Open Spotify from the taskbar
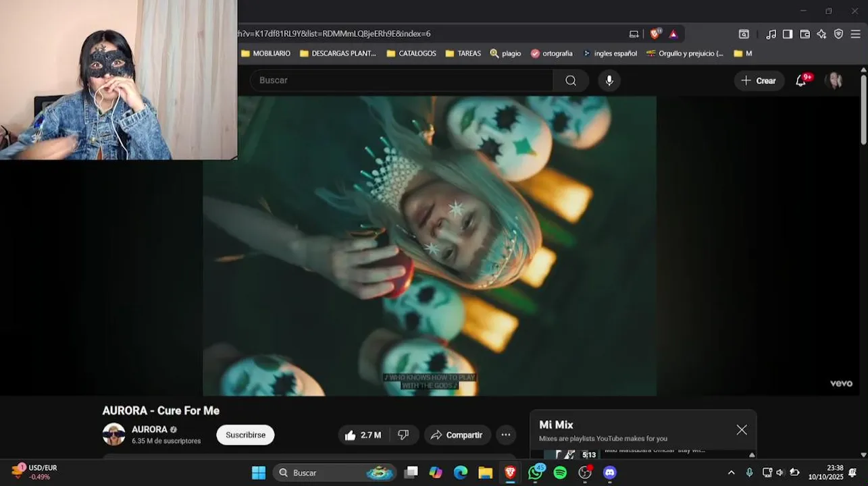The width and height of the screenshot is (868, 486). coord(560,473)
